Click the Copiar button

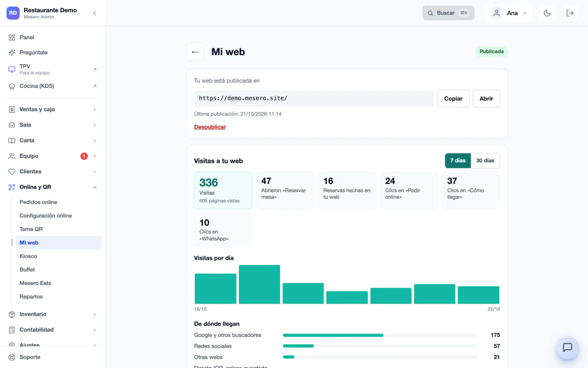[453, 99]
